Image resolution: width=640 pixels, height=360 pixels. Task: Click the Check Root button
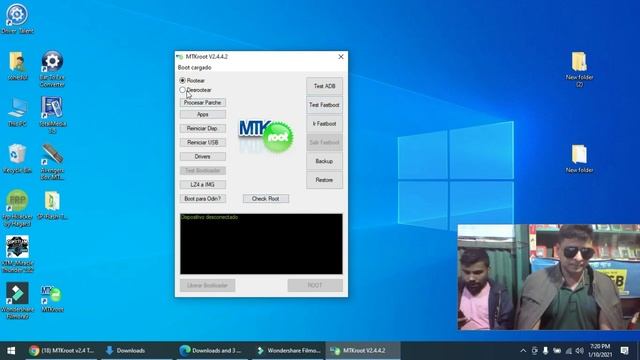[x=266, y=199]
